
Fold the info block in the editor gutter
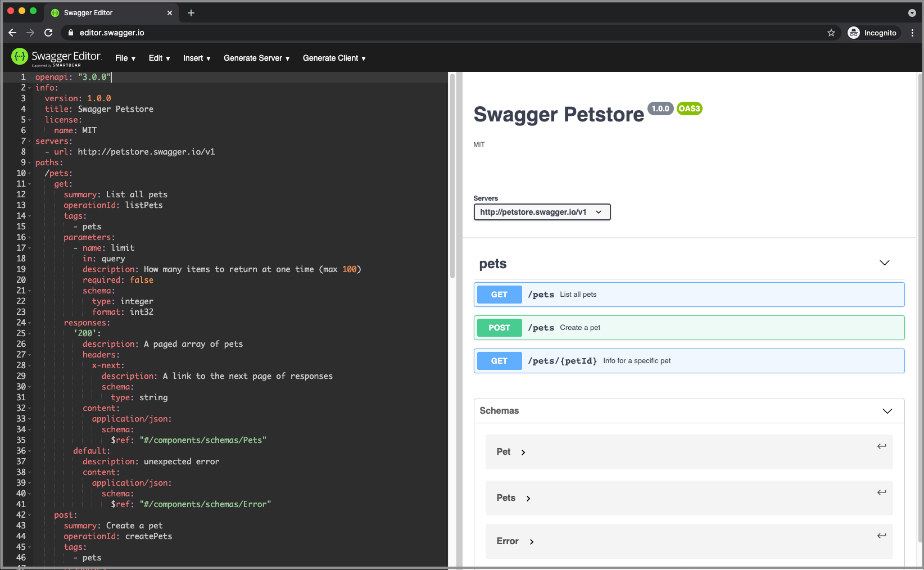click(29, 88)
